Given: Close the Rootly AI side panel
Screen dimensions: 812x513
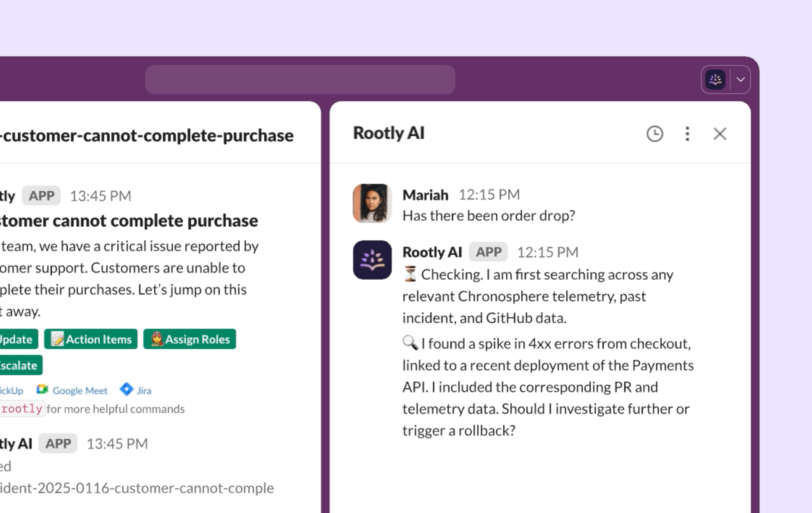Looking at the screenshot, I should [720, 134].
